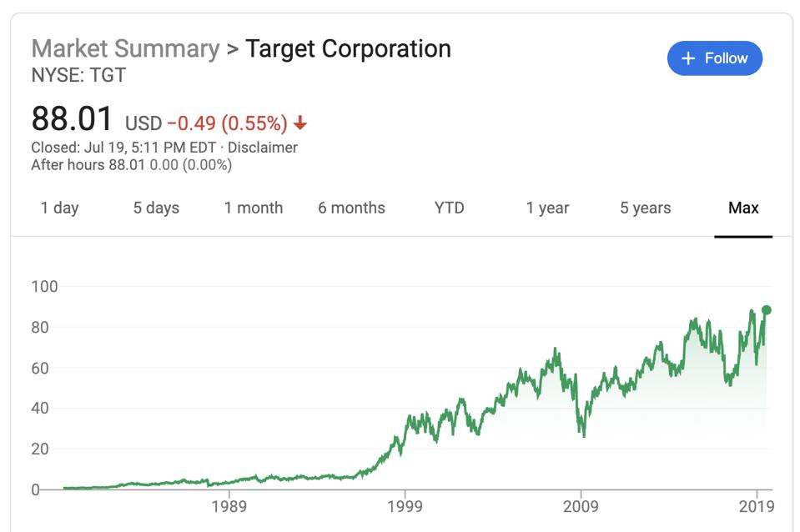
Task: Open the Disclaimer link
Action: click(x=263, y=148)
